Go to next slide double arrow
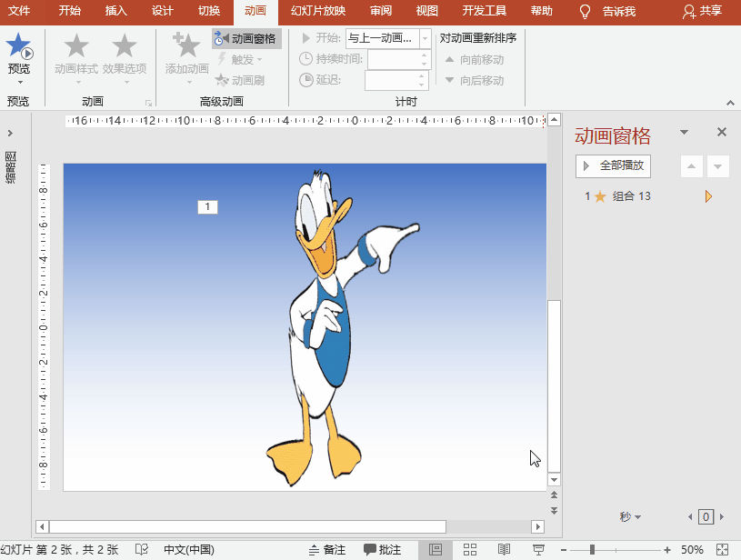741x560 pixels. click(554, 511)
